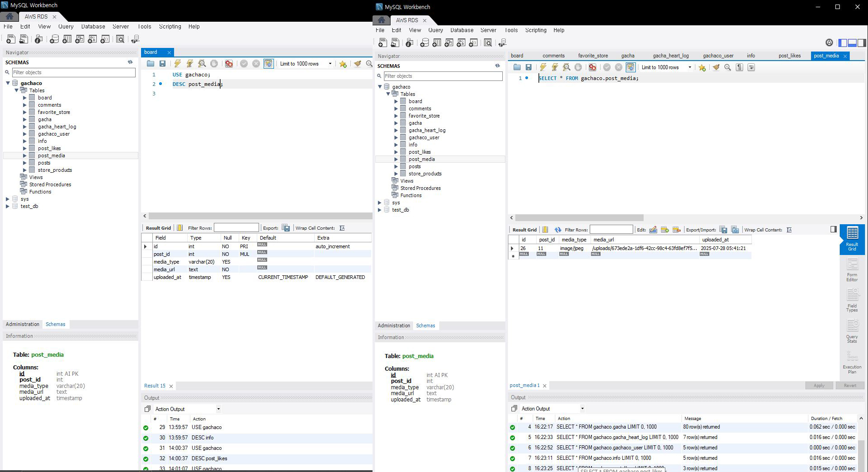The image size is (868, 472).
Task: Open Scripting menu in left window
Action: pyautogui.click(x=170, y=27)
